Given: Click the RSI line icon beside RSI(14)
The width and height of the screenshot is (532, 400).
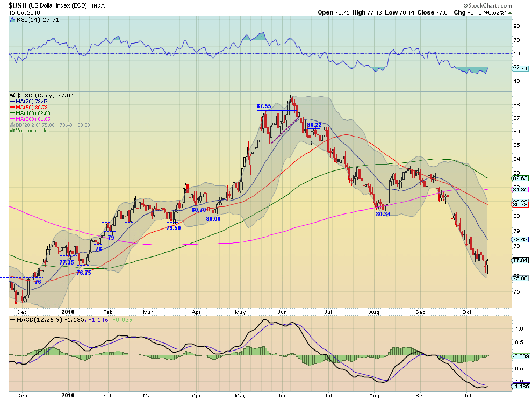Looking at the screenshot, I should tap(13, 20).
